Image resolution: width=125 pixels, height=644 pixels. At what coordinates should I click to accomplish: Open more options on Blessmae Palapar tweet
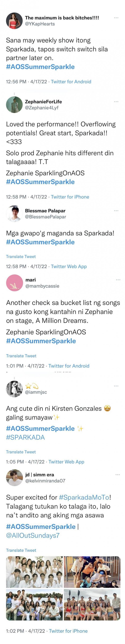pyautogui.click(x=116, y=211)
